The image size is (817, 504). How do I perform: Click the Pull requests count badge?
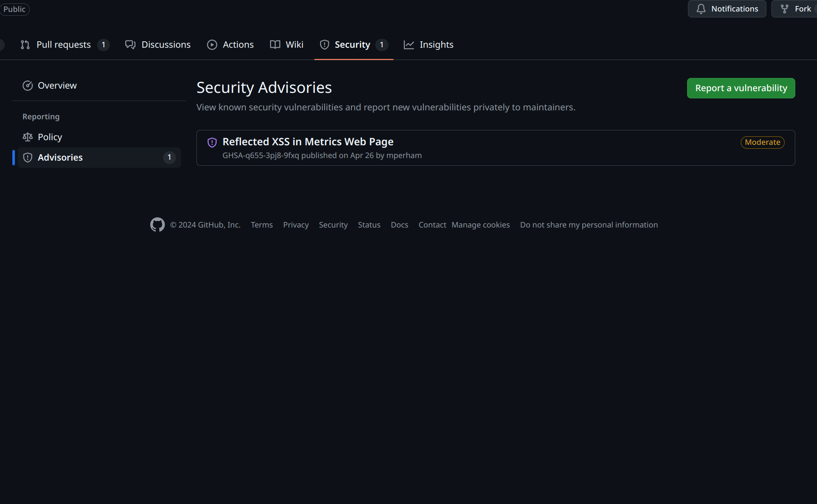103,45
